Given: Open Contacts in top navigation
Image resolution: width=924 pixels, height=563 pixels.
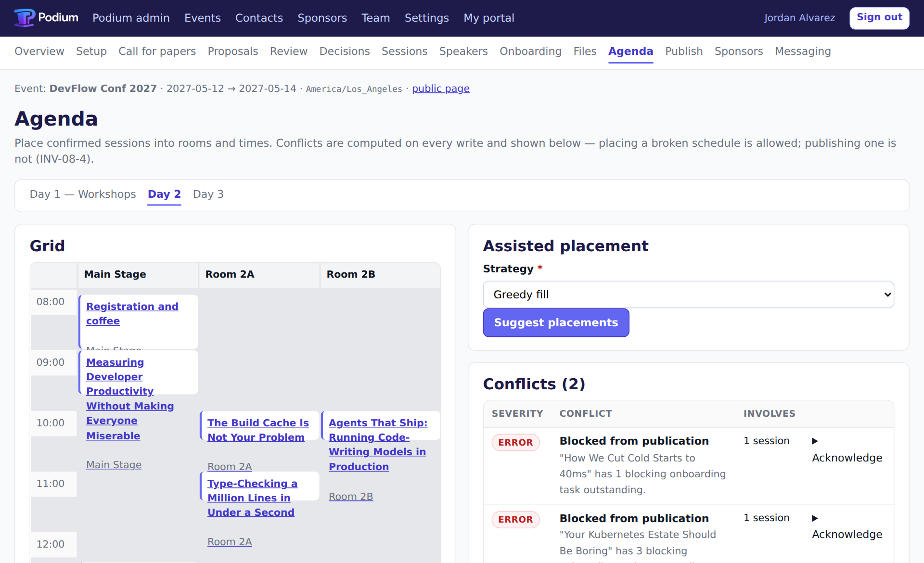Looking at the screenshot, I should tap(259, 18).
